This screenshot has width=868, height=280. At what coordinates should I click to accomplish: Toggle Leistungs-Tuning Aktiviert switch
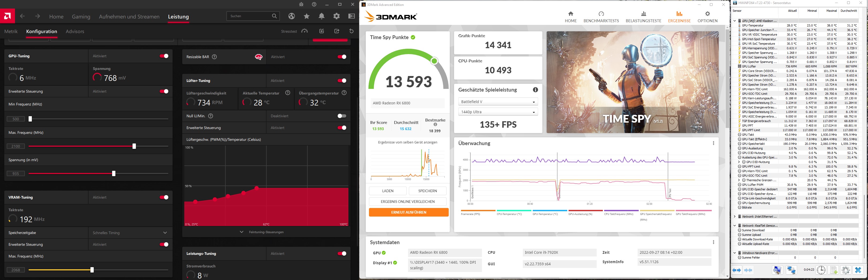click(x=342, y=254)
